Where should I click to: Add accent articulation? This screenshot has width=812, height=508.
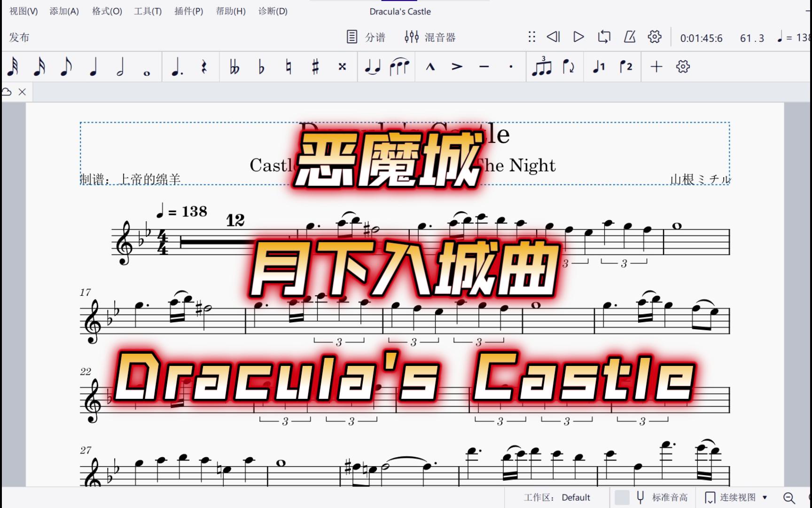457,67
